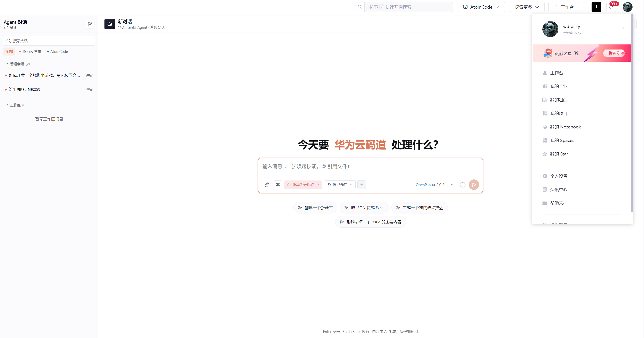Click the 工作台 person icon in menu

tap(544, 73)
